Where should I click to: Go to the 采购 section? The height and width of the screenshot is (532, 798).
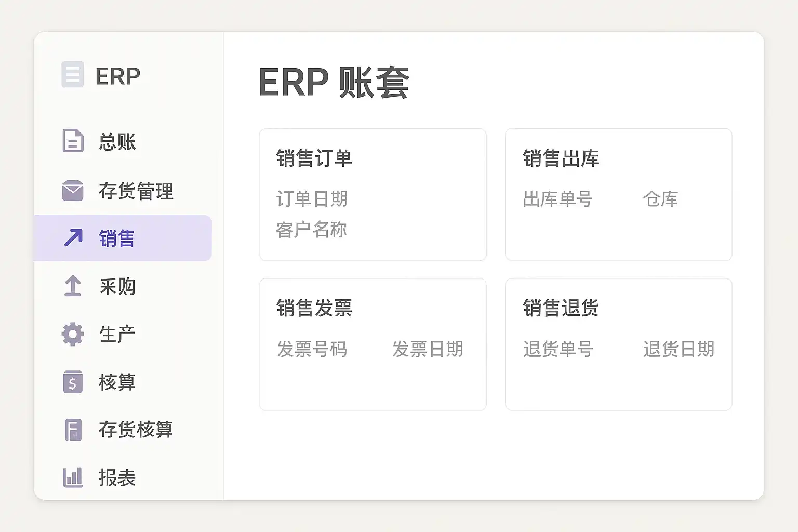[x=117, y=286]
